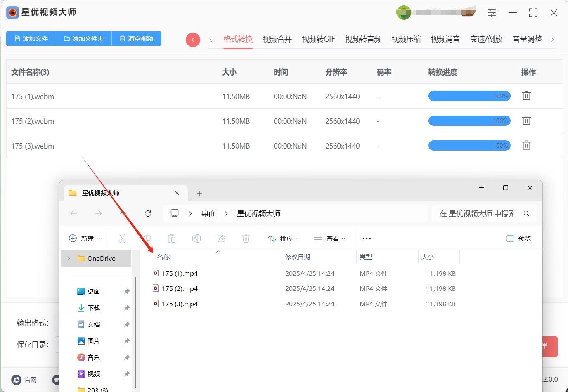Toggle the 预览 preview pane

518,239
